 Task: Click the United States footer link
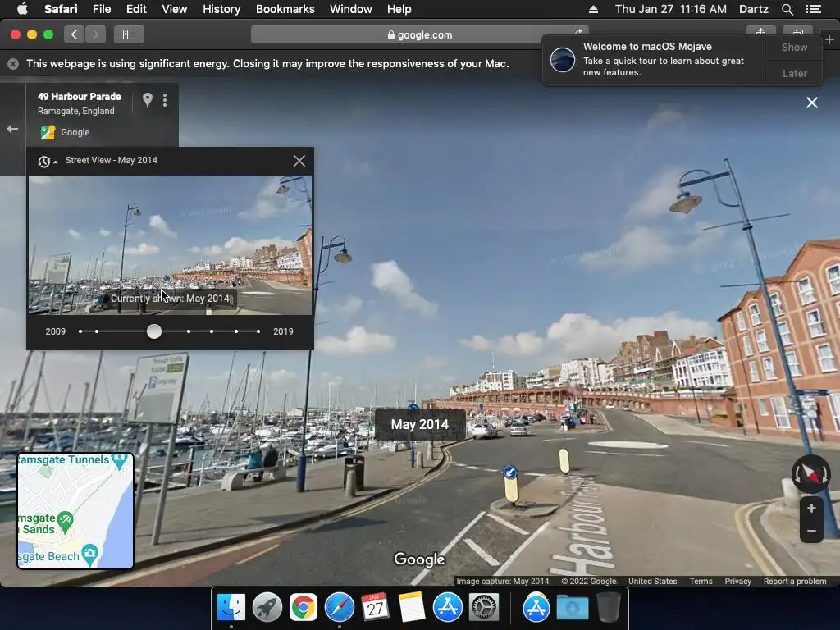coord(652,582)
